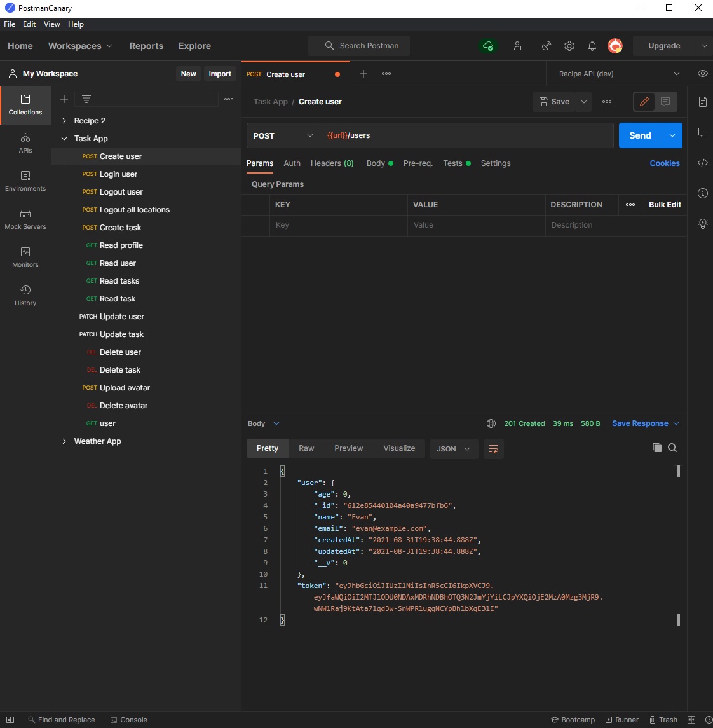
Task: Open the capture requests satellite icon
Action: [546, 46]
